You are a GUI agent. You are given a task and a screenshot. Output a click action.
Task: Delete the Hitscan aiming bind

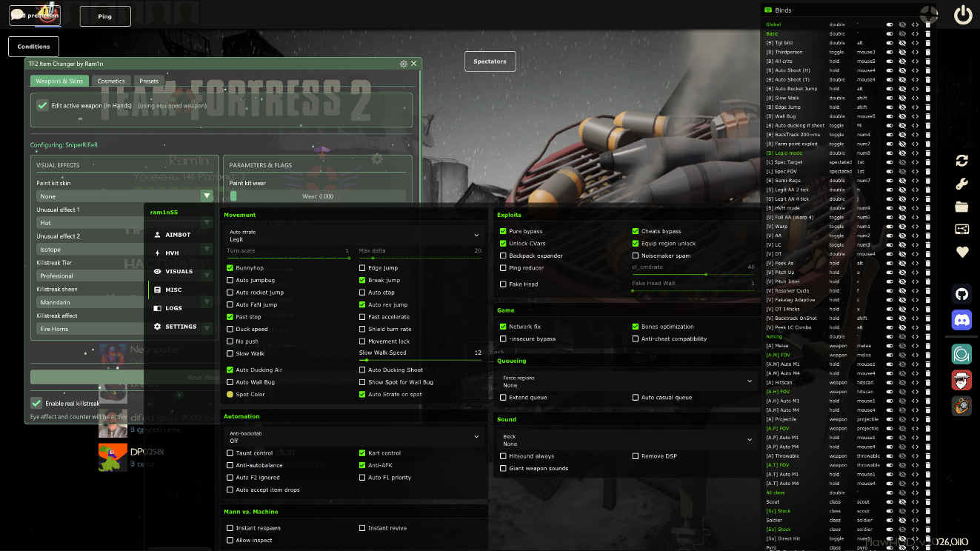click(x=928, y=382)
